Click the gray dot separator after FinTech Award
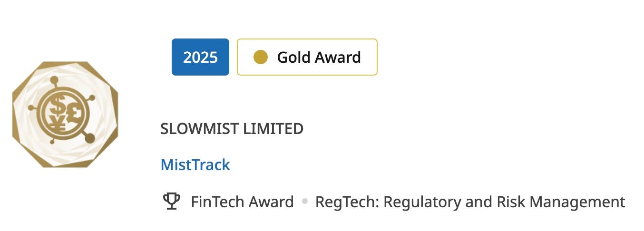 [304, 202]
